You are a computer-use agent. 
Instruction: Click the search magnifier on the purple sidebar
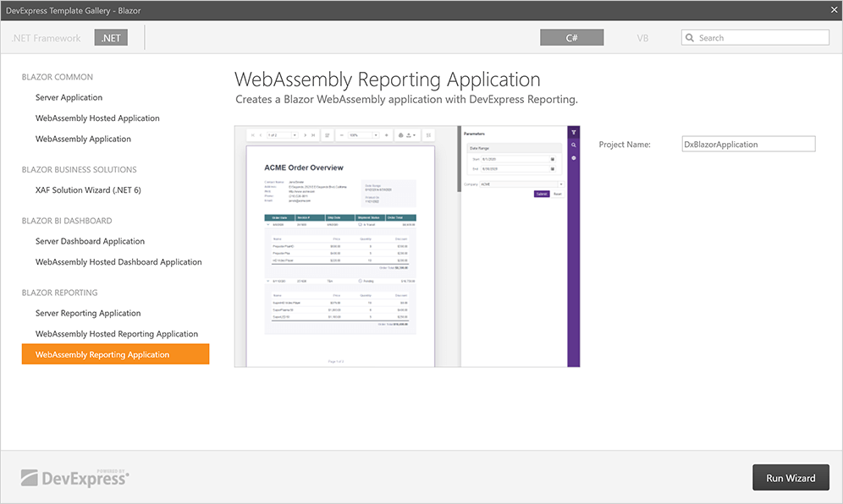[x=573, y=145]
